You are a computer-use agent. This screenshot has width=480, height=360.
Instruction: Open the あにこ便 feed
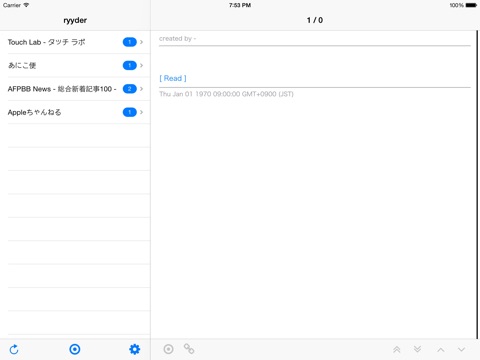75,65
